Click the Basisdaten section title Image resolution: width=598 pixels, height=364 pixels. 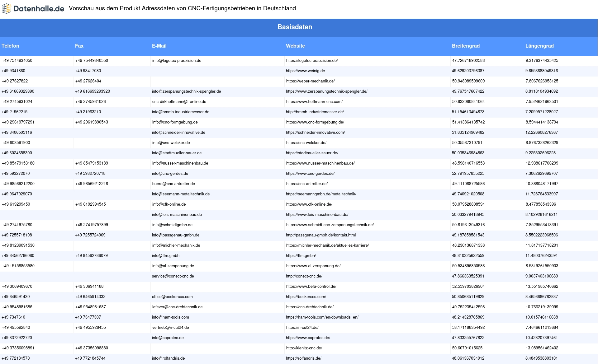click(295, 27)
